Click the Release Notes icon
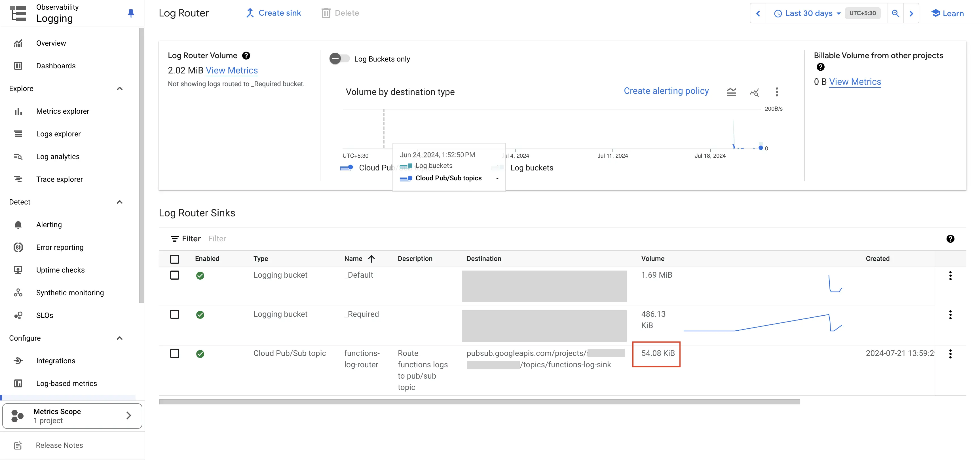 18,445
